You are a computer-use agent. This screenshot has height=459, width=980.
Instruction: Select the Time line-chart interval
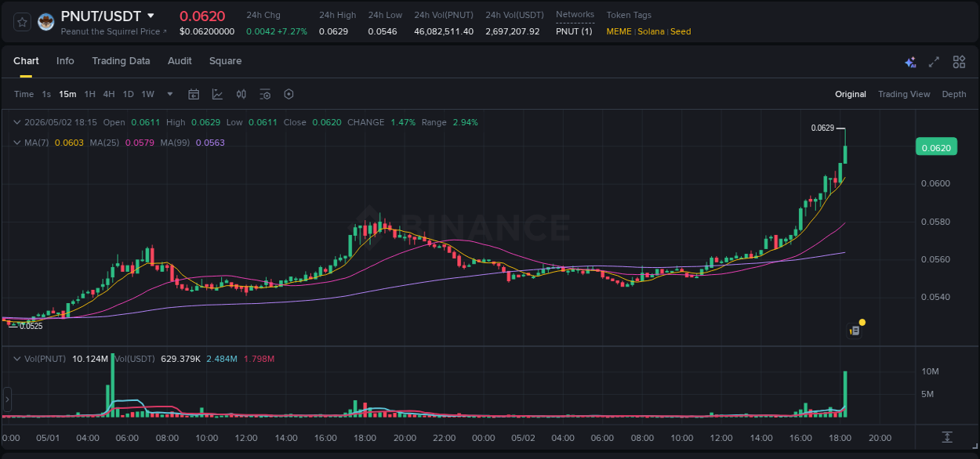point(24,94)
